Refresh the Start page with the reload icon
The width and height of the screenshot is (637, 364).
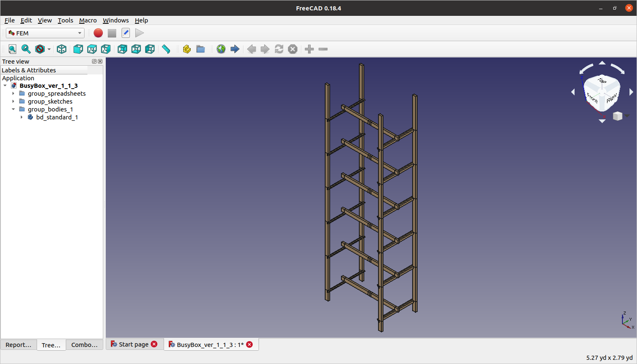click(279, 49)
